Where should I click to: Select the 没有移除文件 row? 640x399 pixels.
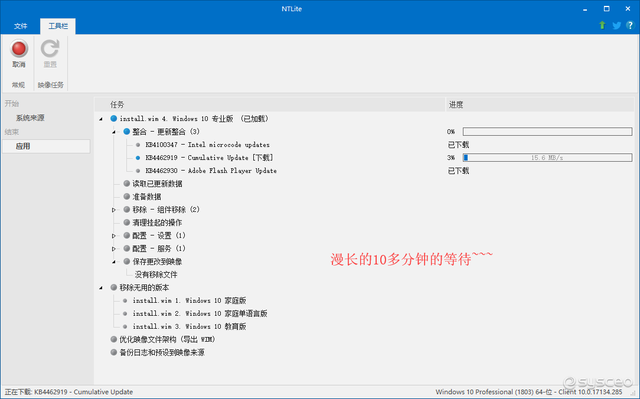[156, 275]
